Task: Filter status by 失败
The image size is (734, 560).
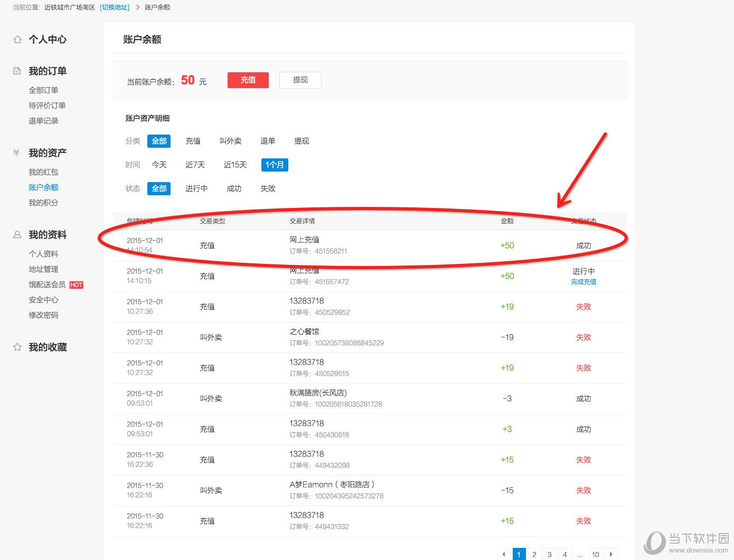Action: pyautogui.click(x=268, y=188)
